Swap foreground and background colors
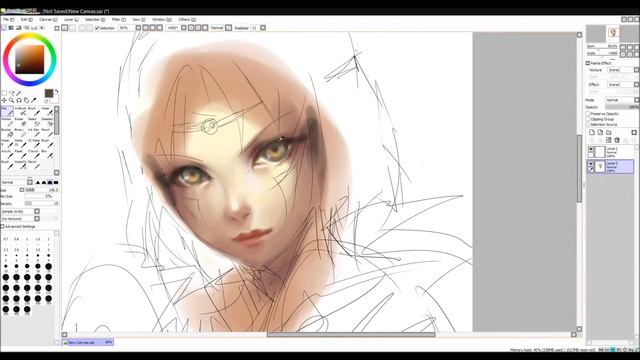 click(56, 91)
